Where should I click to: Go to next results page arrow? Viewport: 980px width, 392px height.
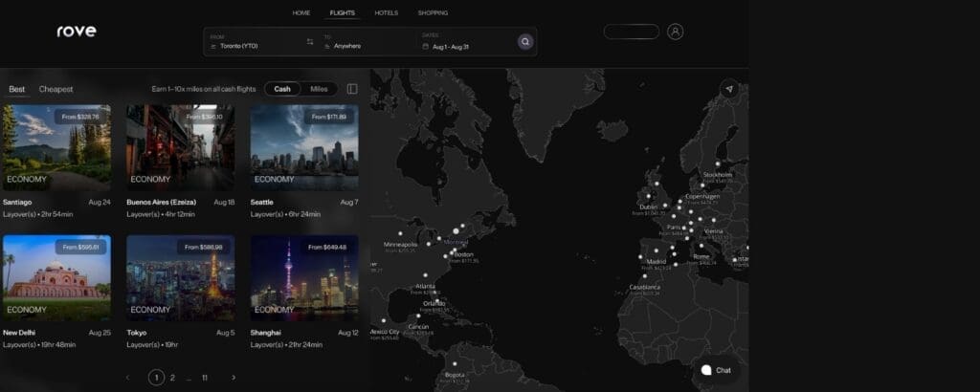pos(233,378)
